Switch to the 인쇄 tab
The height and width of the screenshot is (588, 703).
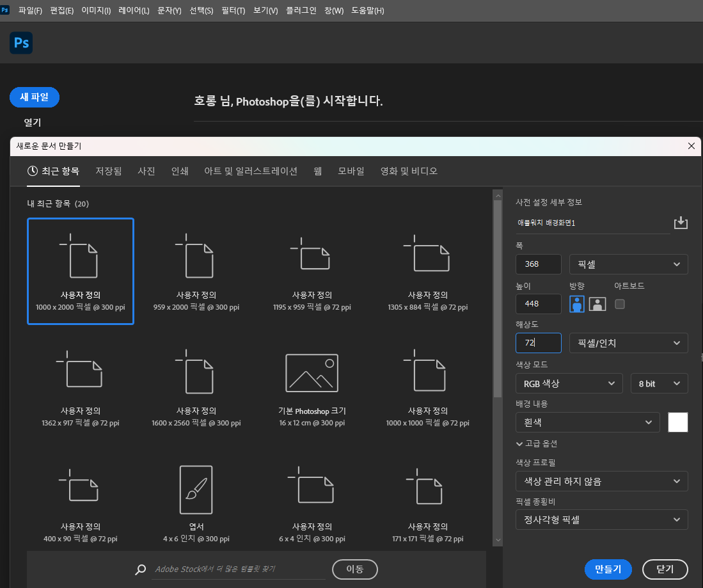pyautogui.click(x=180, y=171)
